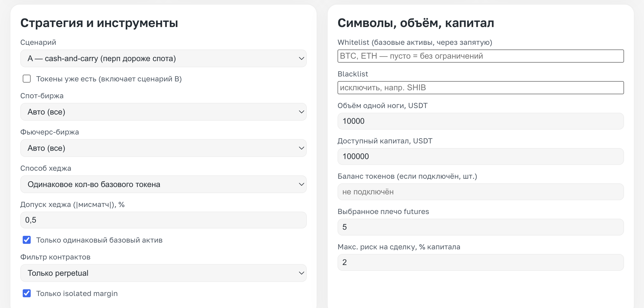Click the 'Выбранное плечо futures' field
Viewport: 644px width, 308px height.
coord(480,227)
